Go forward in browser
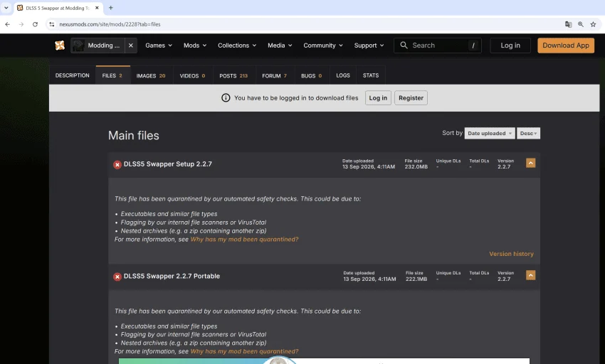This screenshot has width=605, height=364. point(21,24)
